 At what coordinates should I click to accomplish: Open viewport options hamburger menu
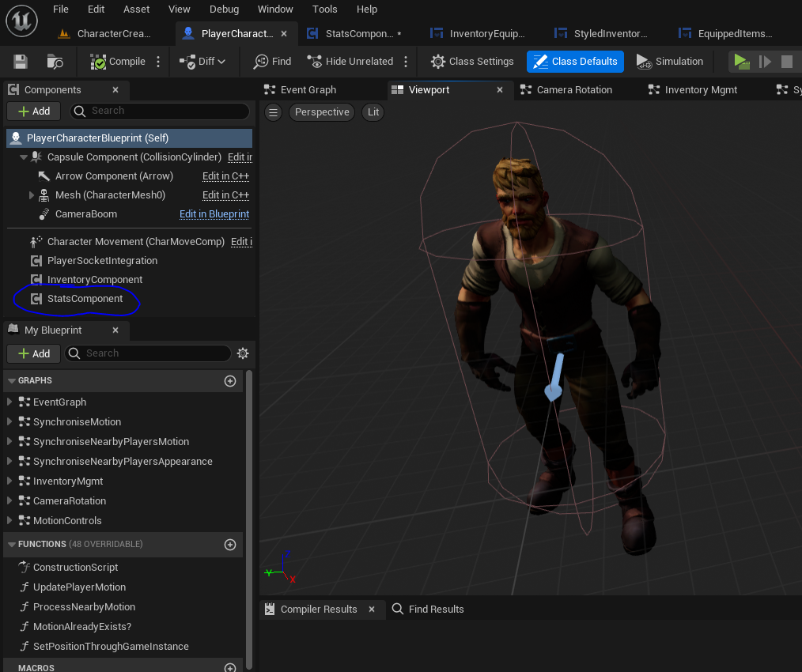pyautogui.click(x=273, y=112)
